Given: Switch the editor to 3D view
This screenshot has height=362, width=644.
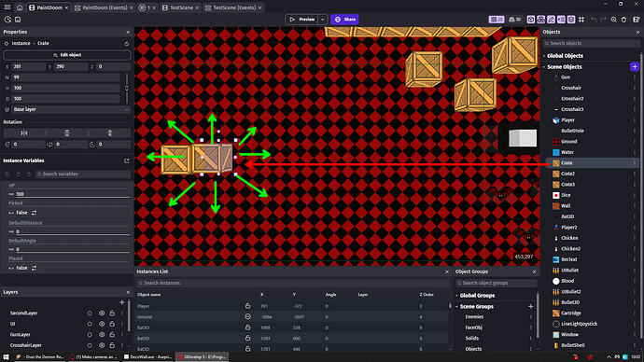Looking at the screenshot, I should coord(514,20).
